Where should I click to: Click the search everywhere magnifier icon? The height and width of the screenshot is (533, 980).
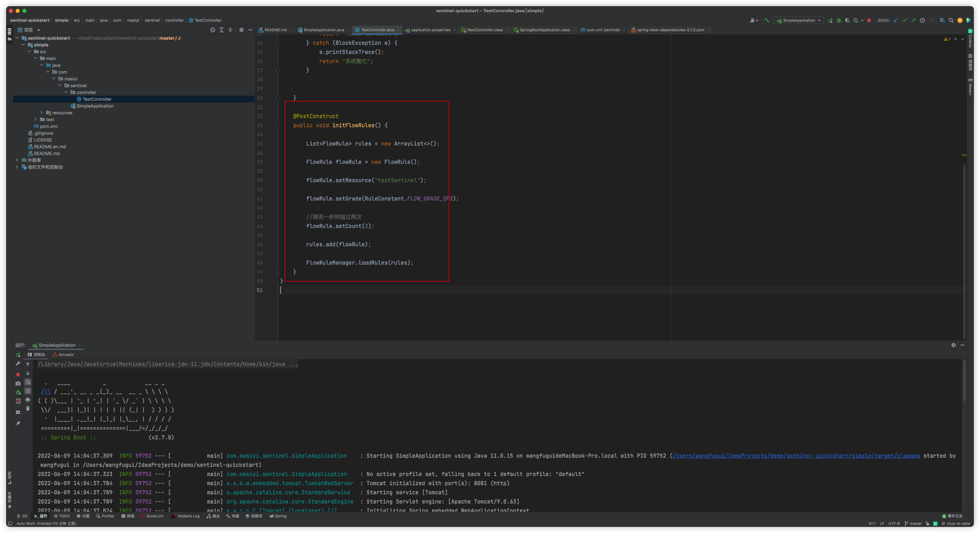click(x=951, y=21)
